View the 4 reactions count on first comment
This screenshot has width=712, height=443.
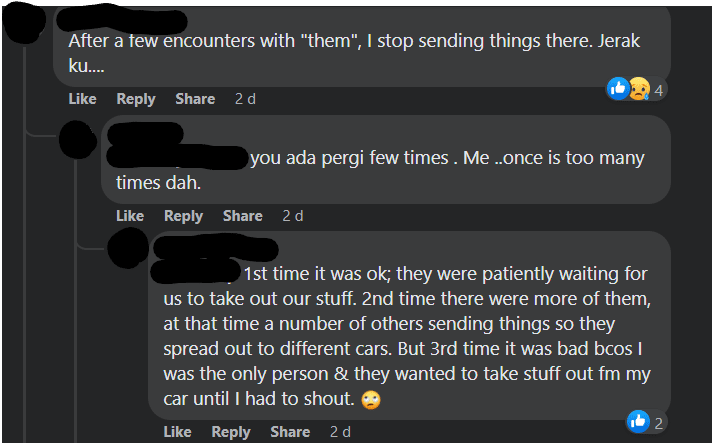pos(659,89)
